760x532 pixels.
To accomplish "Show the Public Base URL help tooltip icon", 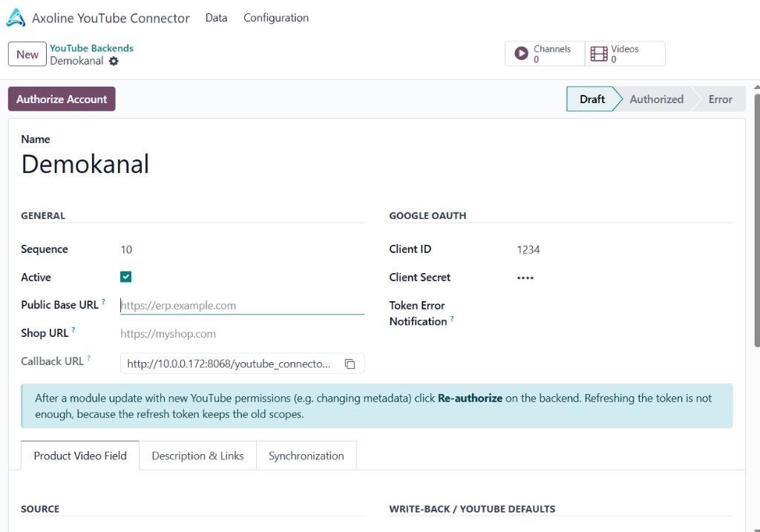I will tap(103, 301).
